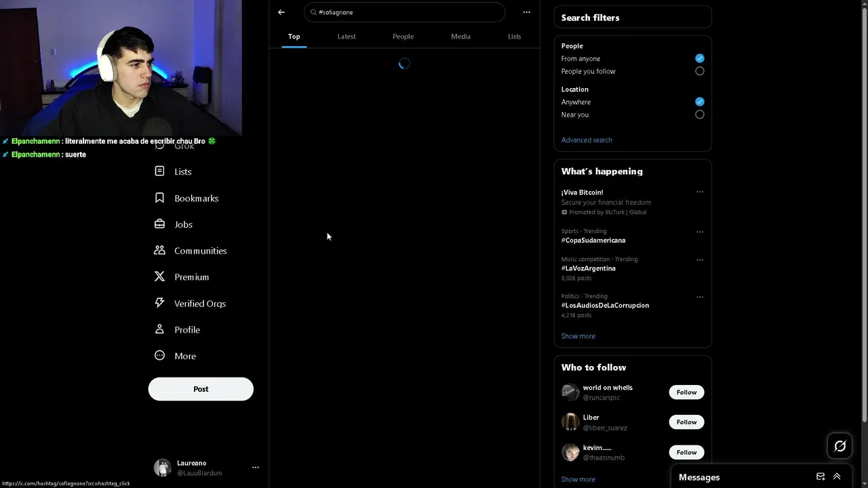The image size is (868, 488).
Task: Select From anyone radio option
Action: pyautogui.click(x=700, y=58)
